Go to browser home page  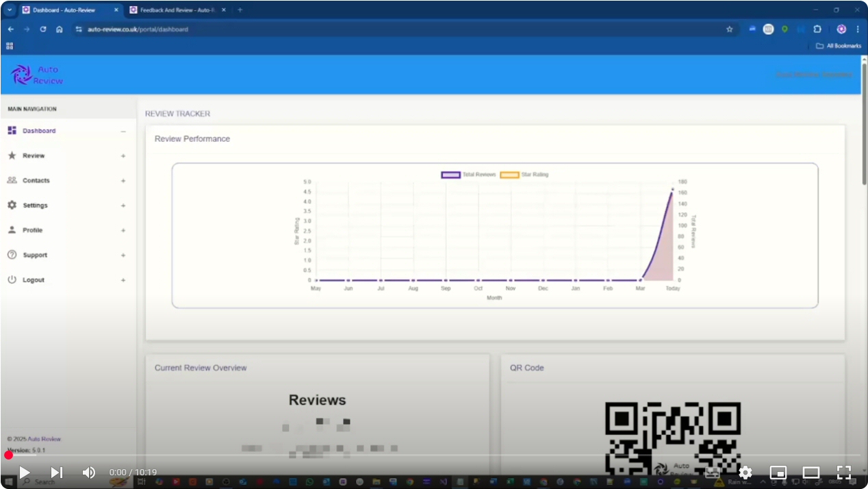coord(60,29)
